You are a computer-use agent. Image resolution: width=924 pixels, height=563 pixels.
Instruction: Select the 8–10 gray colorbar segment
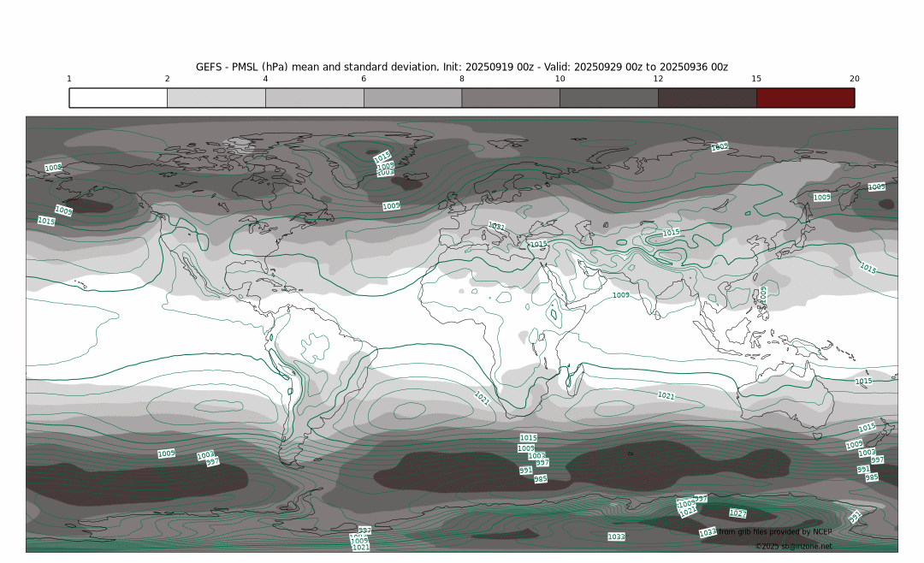click(511, 98)
